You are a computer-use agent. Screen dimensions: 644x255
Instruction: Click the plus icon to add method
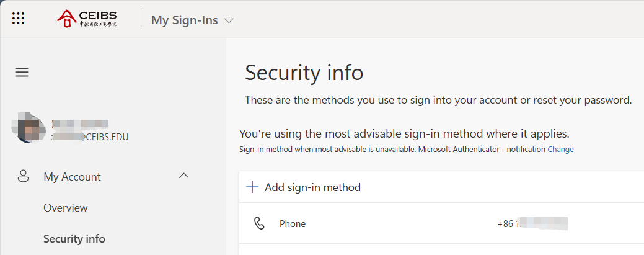click(252, 187)
